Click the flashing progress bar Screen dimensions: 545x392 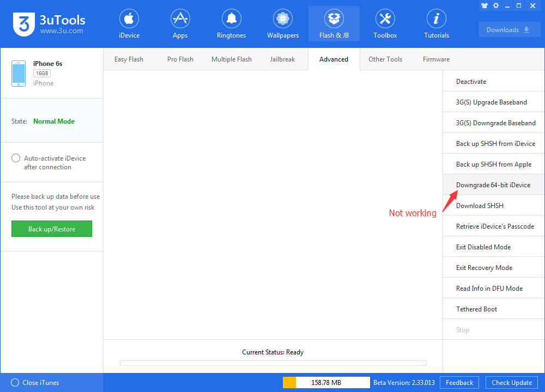pyautogui.click(x=273, y=363)
